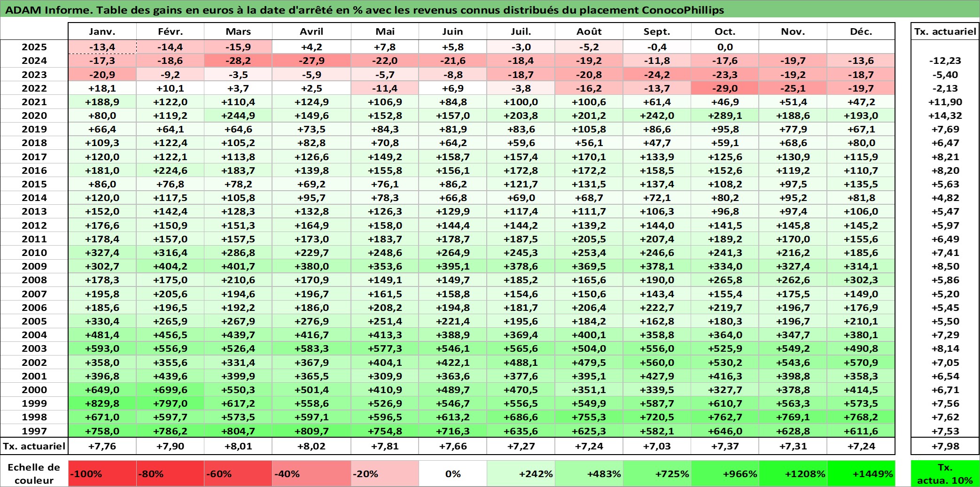
Task: Click the 'Janv.' column header
Action: coord(102,31)
